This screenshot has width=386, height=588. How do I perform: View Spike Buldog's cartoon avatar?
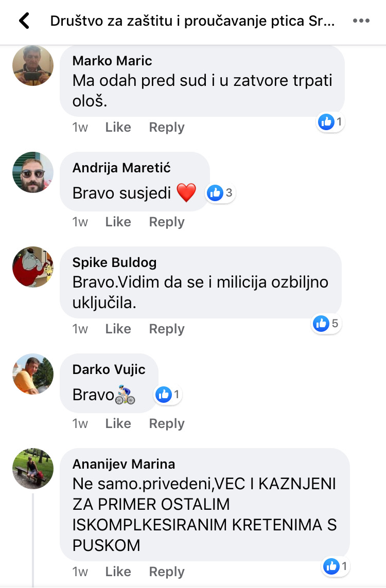pyautogui.click(x=33, y=267)
